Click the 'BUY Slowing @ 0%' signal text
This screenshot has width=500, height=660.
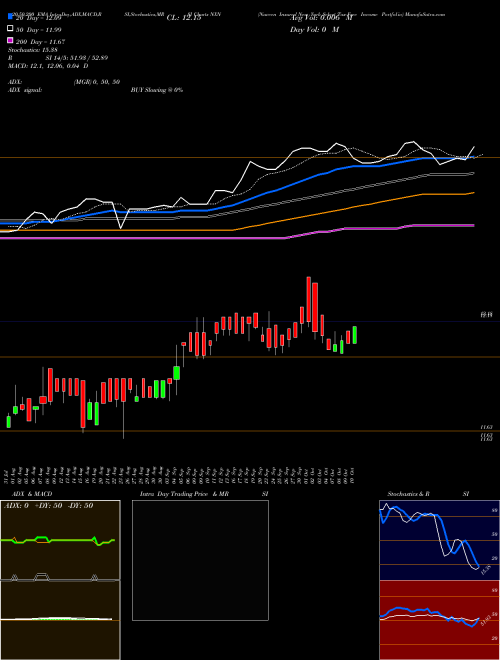[x=157, y=90]
